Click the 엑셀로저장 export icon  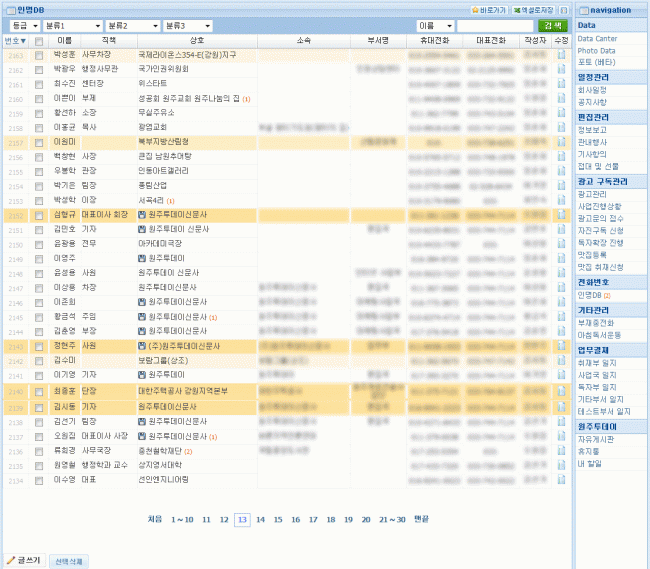coord(516,9)
